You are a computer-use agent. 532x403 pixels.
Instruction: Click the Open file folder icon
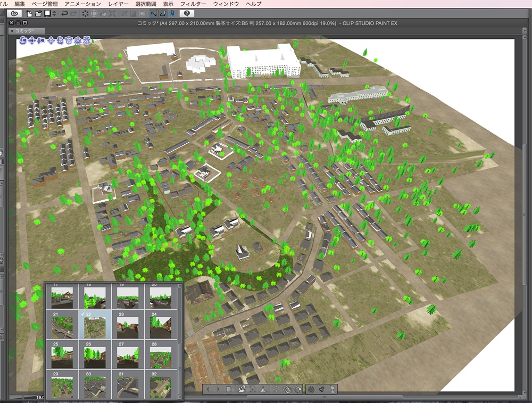pos(38,14)
